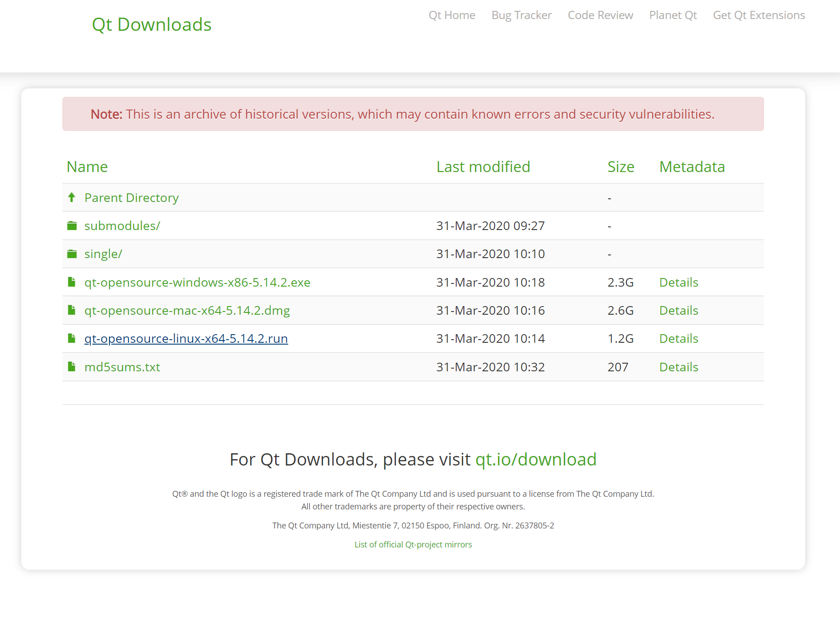View Details for the windows exe file

point(678,283)
